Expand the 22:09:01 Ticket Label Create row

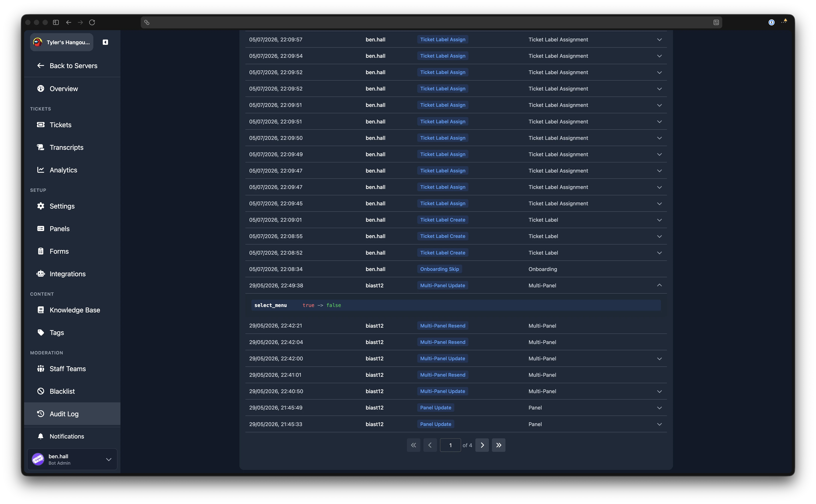[x=659, y=220]
